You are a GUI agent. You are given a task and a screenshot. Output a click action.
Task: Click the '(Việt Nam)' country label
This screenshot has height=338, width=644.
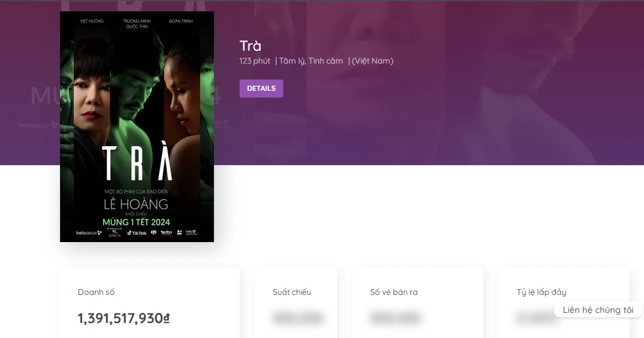click(x=372, y=61)
